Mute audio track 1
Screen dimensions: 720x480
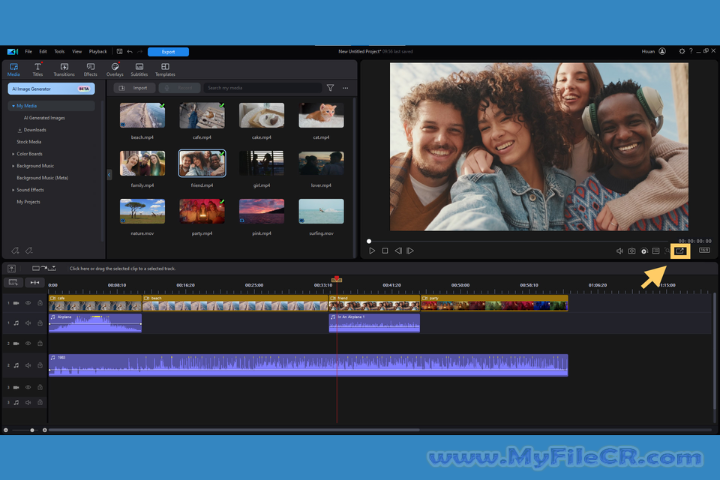click(x=28, y=323)
